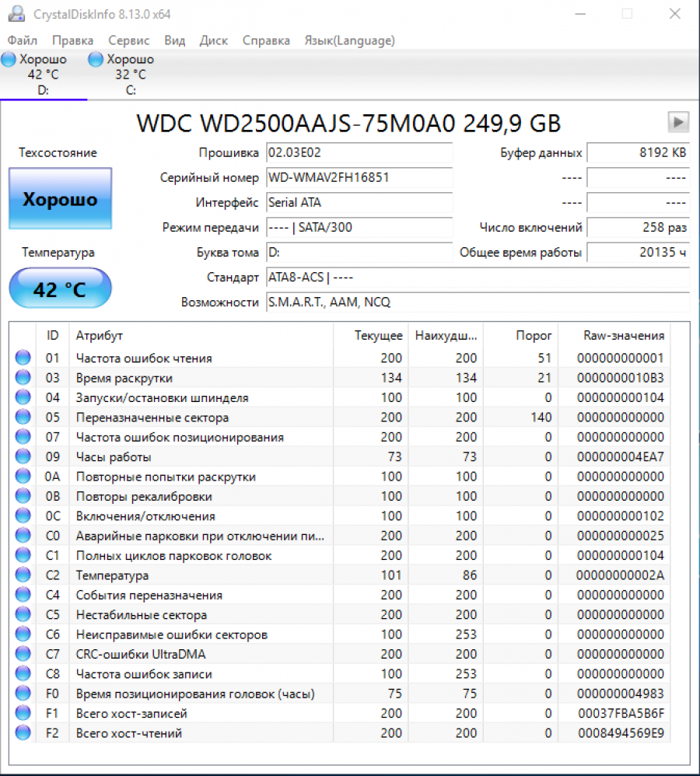700x776 pixels.
Task: Click status orb for Время позиционирования головок
Action: coord(23,693)
